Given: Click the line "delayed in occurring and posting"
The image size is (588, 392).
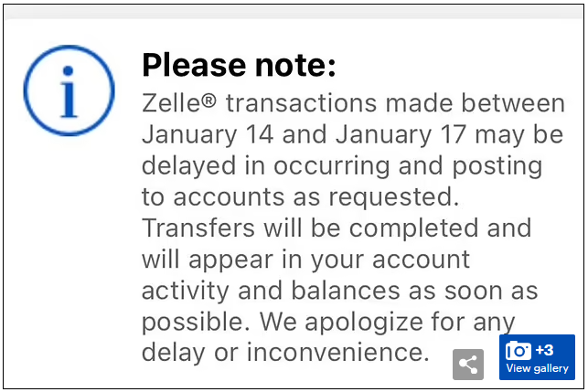Looking at the screenshot, I should click(x=341, y=165).
